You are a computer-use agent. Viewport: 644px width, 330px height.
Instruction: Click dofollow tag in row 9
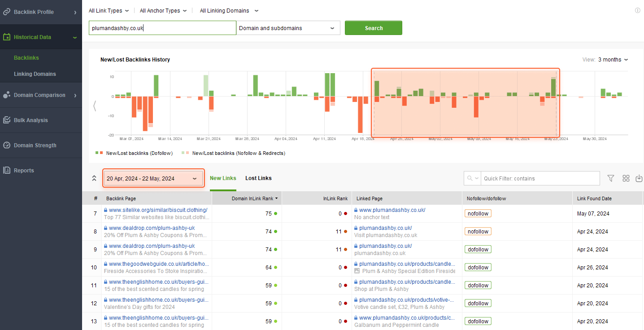coord(478,250)
